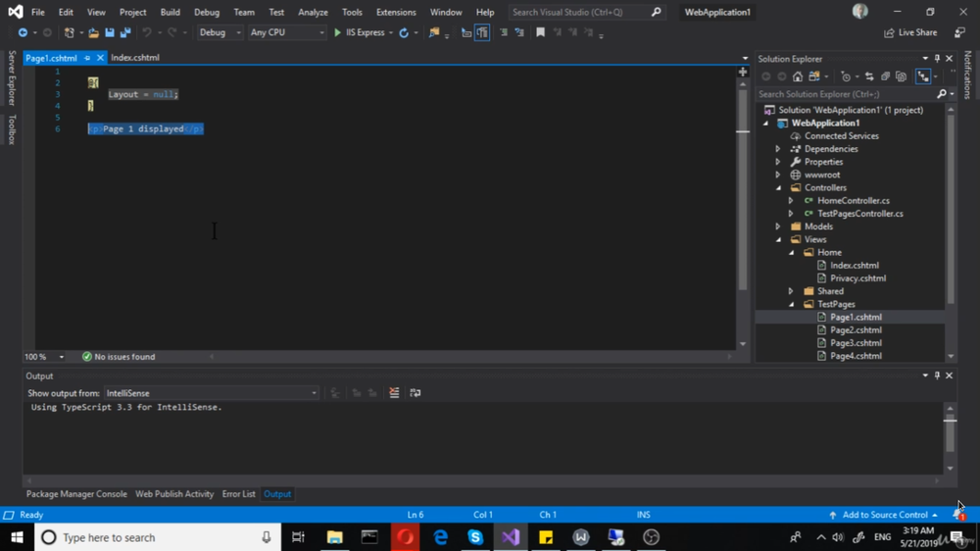Screen dimensions: 980x551
Task: Click the browser Refresh icon in toolbar
Action: tap(404, 32)
